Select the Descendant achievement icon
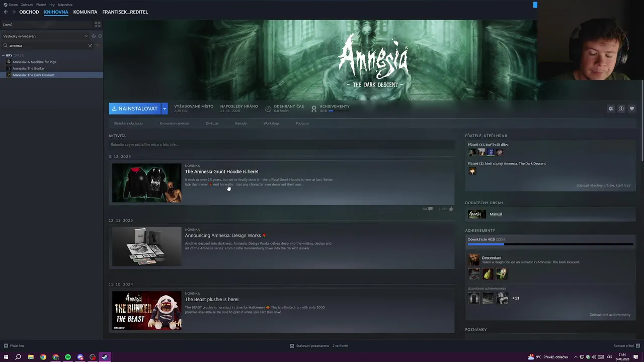Image resolution: width=644 pixels, height=362 pixels. (x=474, y=259)
